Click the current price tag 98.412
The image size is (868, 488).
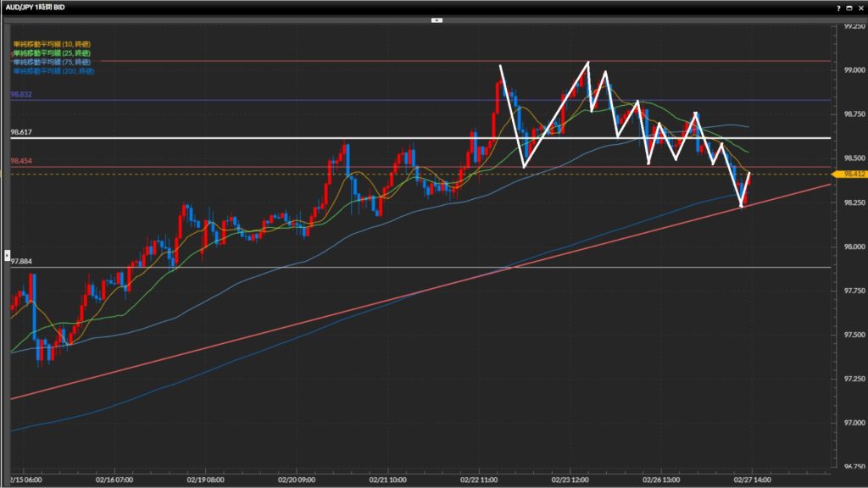849,174
